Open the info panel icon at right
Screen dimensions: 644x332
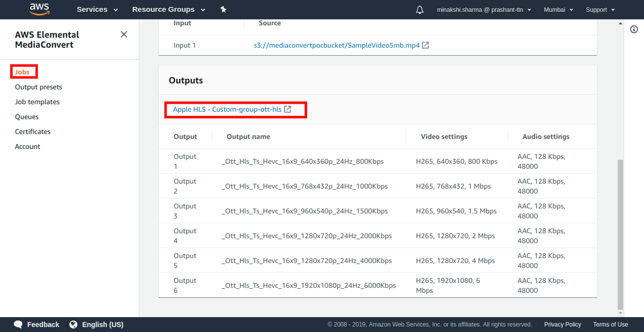pyautogui.click(x=634, y=29)
